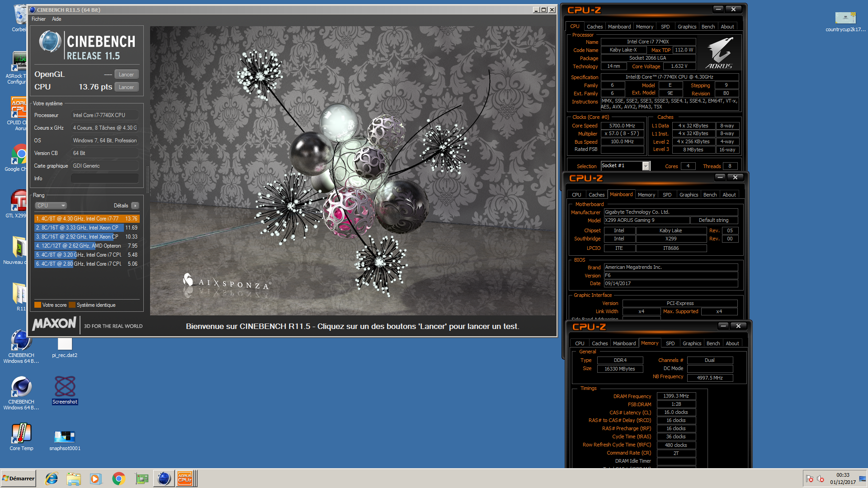Click Lancer next to OpenGL
This screenshot has height=488, width=868.
coord(126,75)
